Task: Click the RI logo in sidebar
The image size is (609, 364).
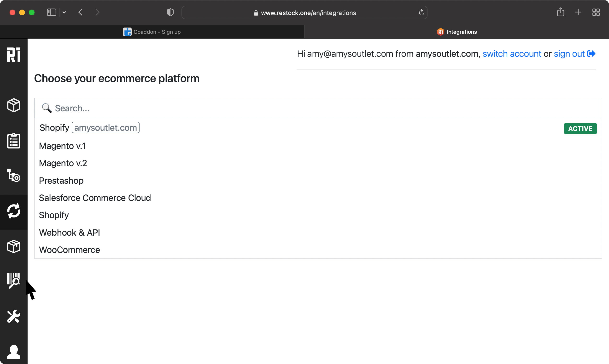Action: click(14, 54)
